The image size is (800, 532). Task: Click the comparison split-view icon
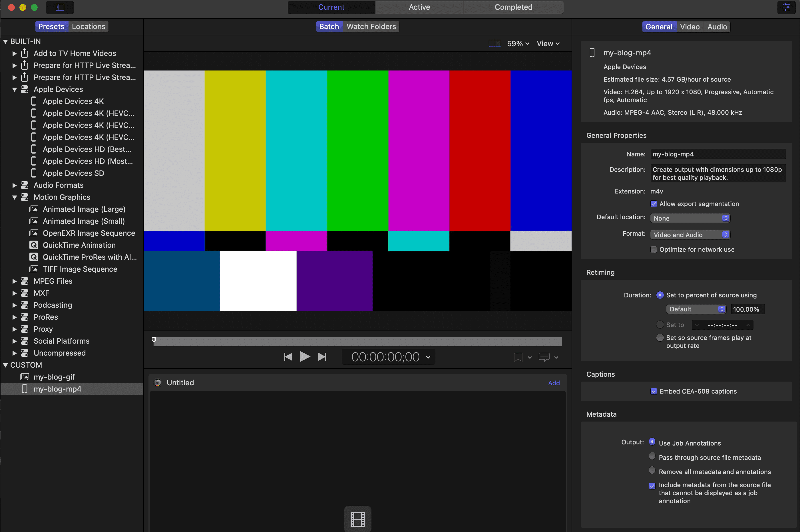(495, 43)
